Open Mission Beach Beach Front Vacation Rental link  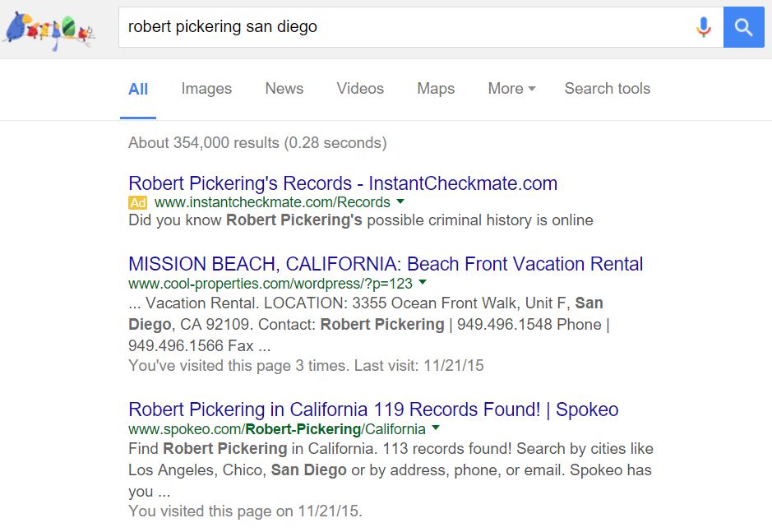click(x=386, y=264)
